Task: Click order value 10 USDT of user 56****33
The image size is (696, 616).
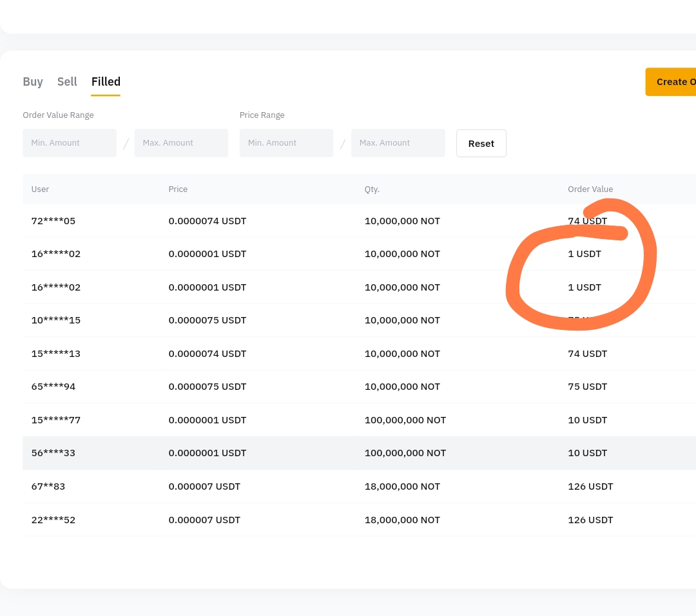Action: (x=587, y=453)
